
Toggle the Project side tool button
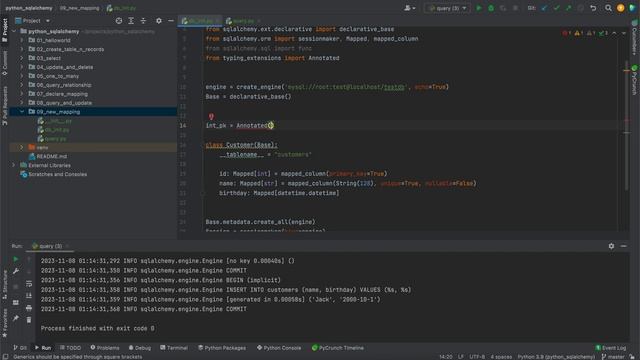point(4,31)
